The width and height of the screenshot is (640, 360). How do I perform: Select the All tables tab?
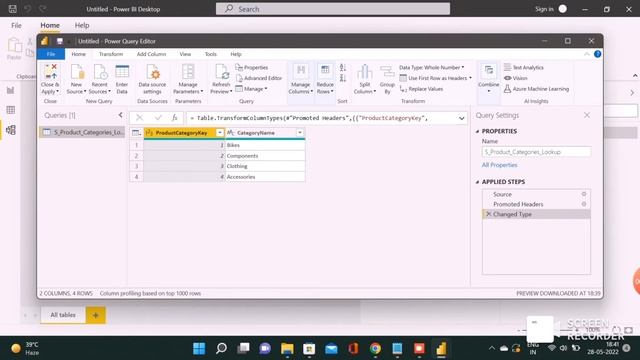[63, 315]
